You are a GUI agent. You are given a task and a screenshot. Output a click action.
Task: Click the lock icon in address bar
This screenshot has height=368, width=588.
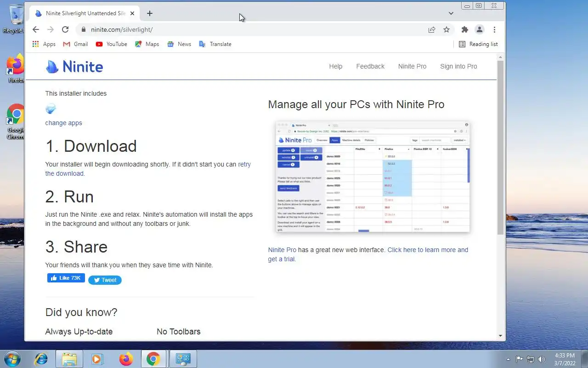[83, 29]
